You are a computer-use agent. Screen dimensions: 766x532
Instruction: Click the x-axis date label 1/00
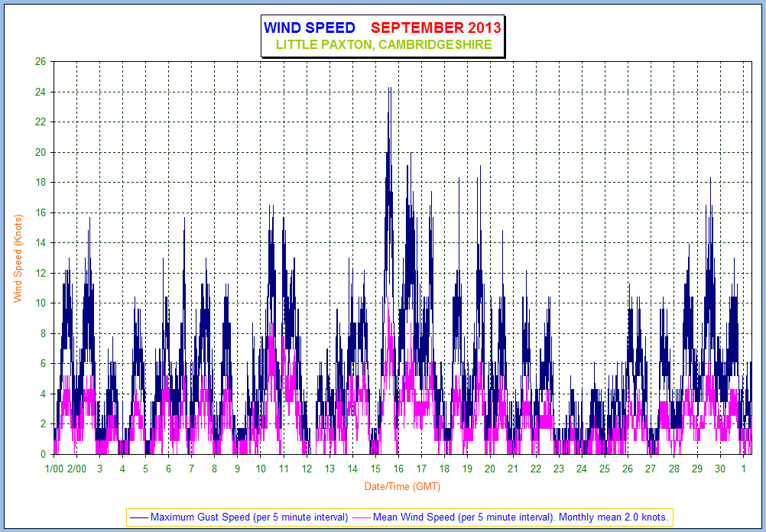point(54,469)
